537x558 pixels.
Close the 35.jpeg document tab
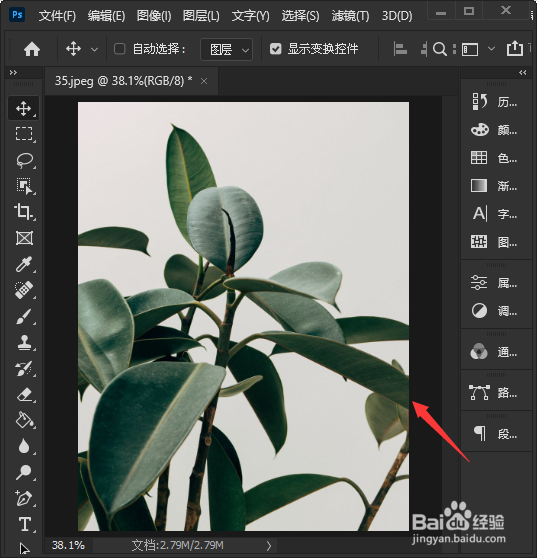pyautogui.click(x=204, y=81)
